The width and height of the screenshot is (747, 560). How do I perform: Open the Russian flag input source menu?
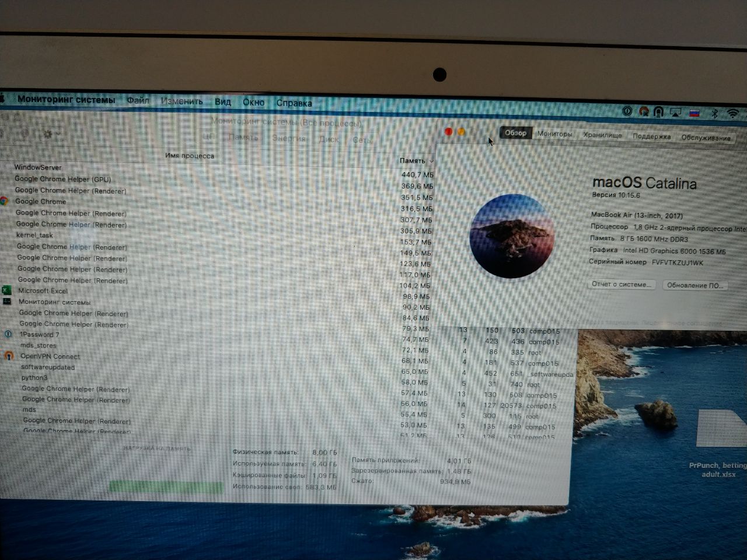coord(694,113)
